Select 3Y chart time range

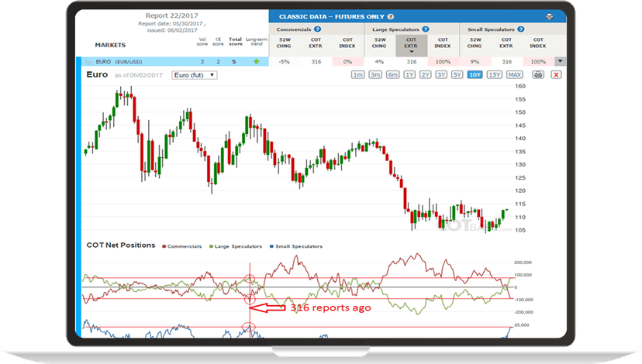[x=441, y=75]
